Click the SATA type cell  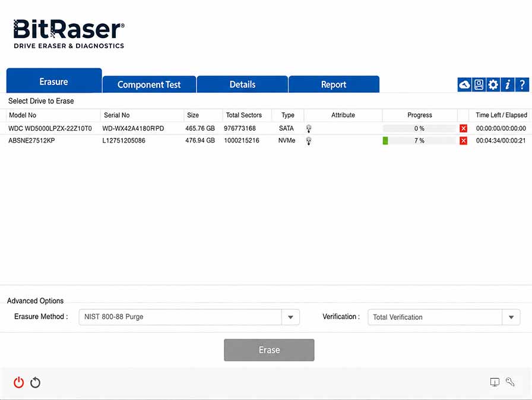pyautogui.click(x=286, y=128)
